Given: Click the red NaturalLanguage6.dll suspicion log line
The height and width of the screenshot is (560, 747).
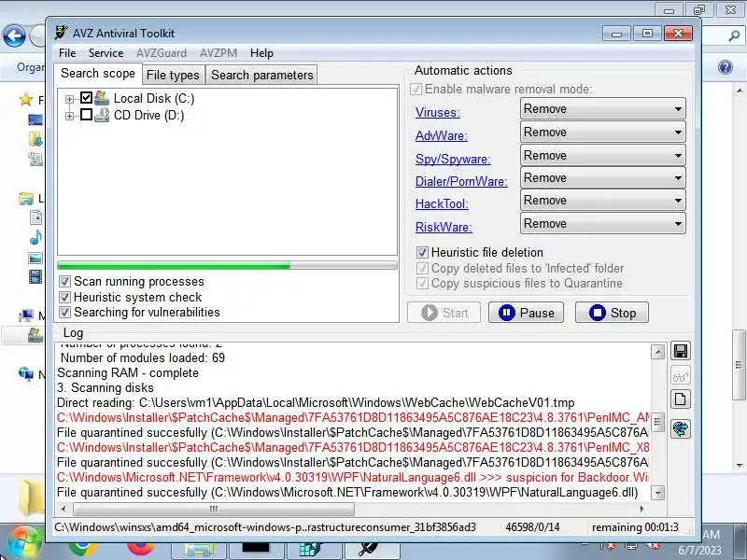Looking at the screenshot, I should point(353,478).
